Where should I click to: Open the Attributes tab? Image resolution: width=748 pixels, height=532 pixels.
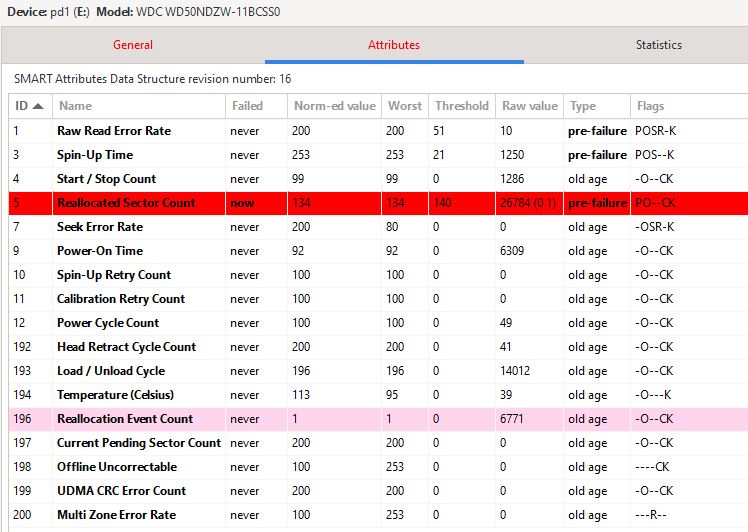click(394, 45)
